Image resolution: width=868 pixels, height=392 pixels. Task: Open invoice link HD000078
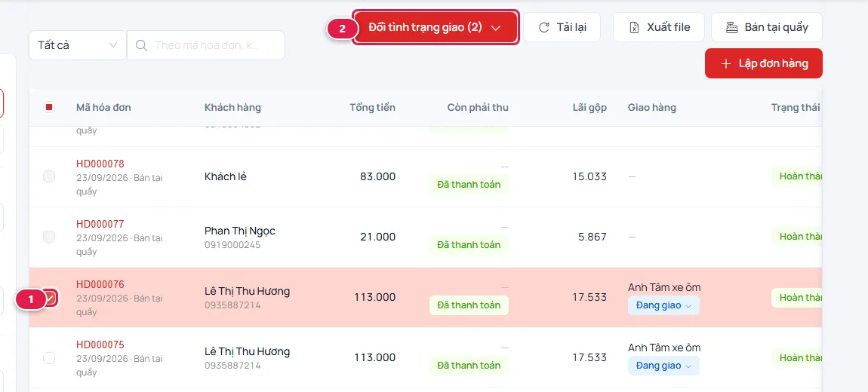(100, 164)
